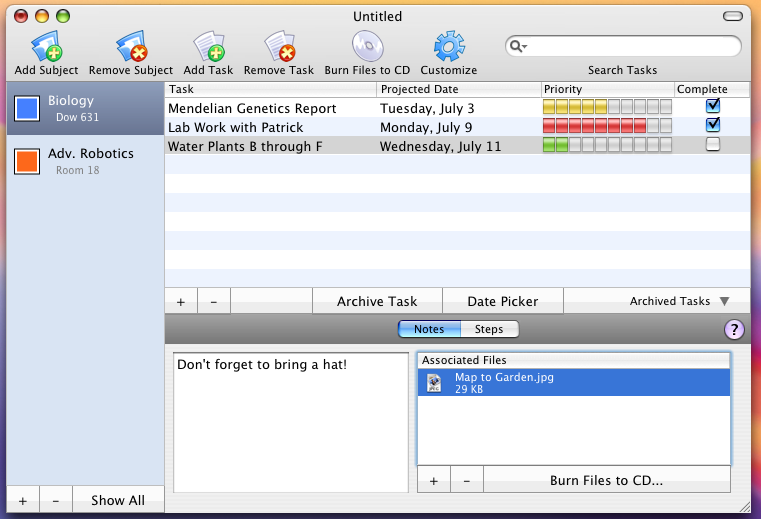
Task: Expand the Archived Tasks disclosure triangle
Action: 725,301
